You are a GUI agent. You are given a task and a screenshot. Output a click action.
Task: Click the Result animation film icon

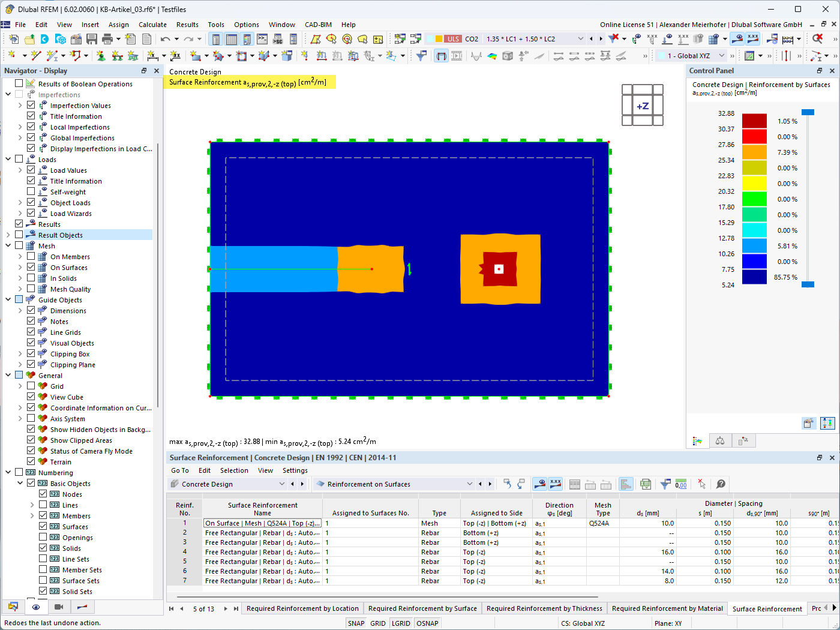pos(457,56)
